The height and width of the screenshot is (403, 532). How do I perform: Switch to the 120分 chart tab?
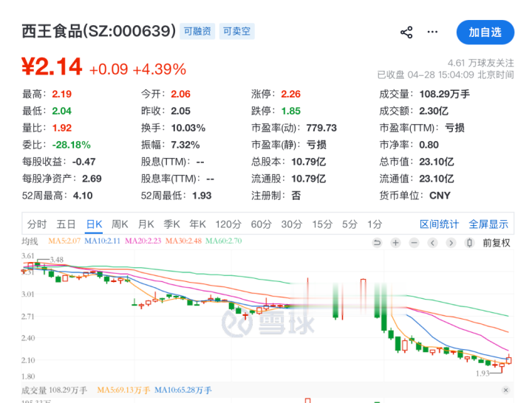pyautogui.click(x=228, y=224)
